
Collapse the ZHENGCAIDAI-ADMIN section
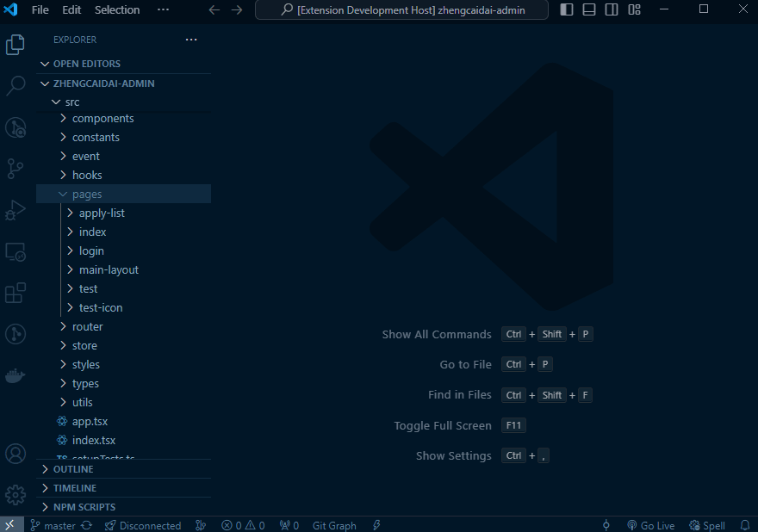124,84
